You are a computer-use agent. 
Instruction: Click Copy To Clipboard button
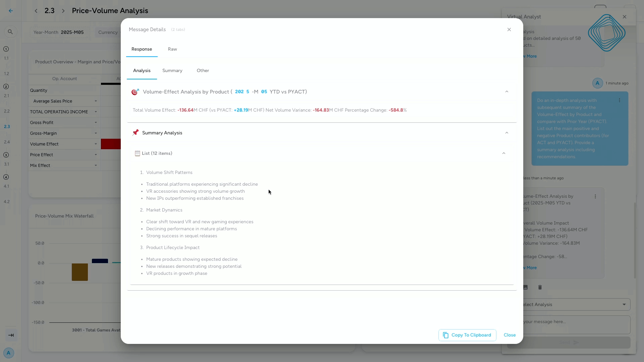[x=467, y=335]
